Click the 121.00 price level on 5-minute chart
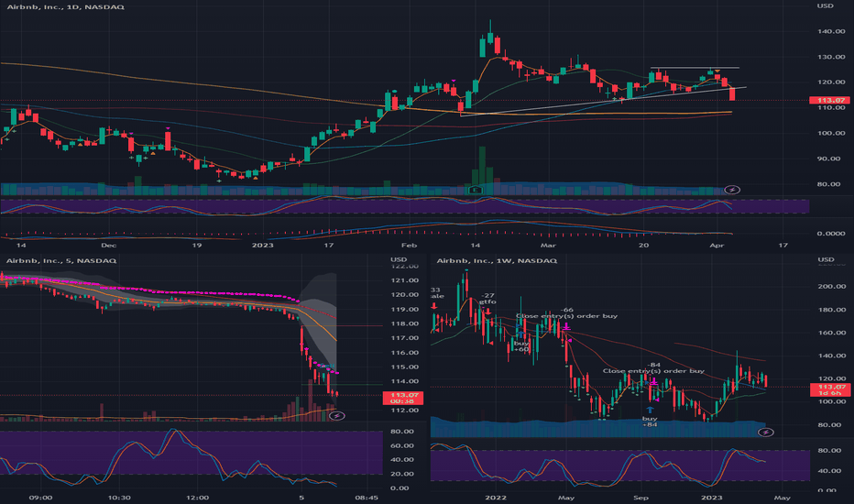This screenshot has width=854, height=504. (405, 280)
